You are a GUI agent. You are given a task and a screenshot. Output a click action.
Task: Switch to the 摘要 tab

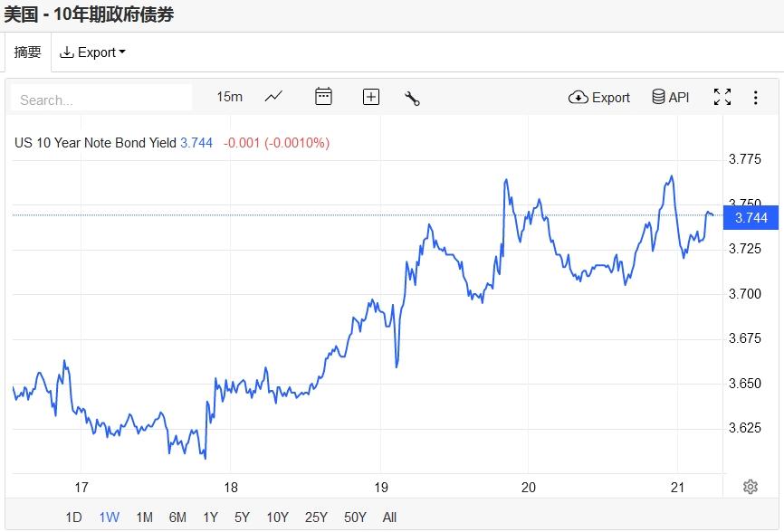(27, 52)
